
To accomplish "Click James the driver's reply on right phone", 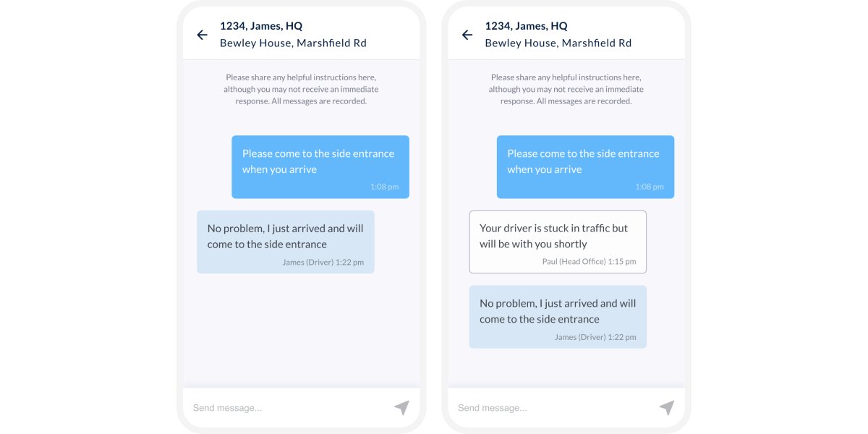I will tap(557, 311).
